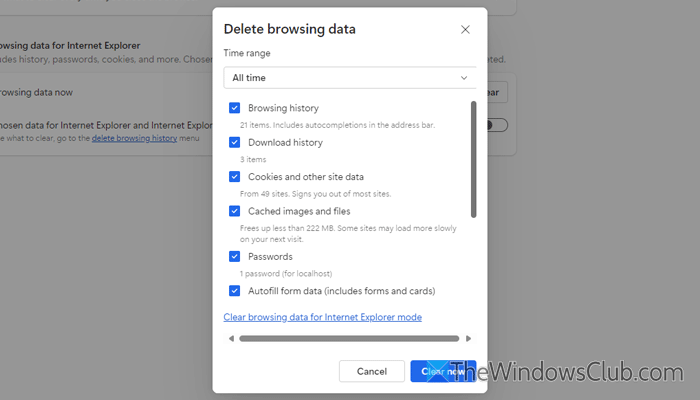Uncheck the Passwords checkbox
Image resolution: width=700 pixels, height=400 pixels.
coord(234,257)
